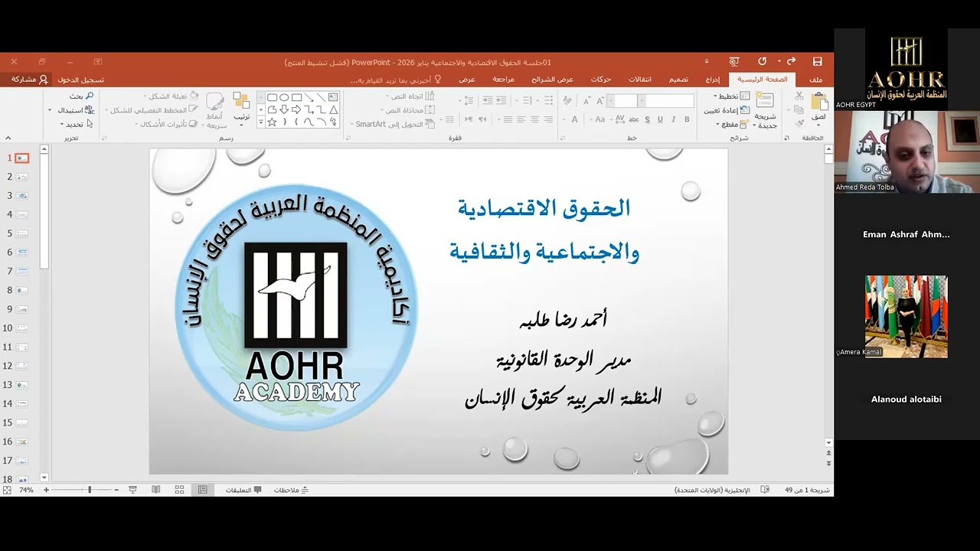Click the Strikethrough abc icon

634,119
